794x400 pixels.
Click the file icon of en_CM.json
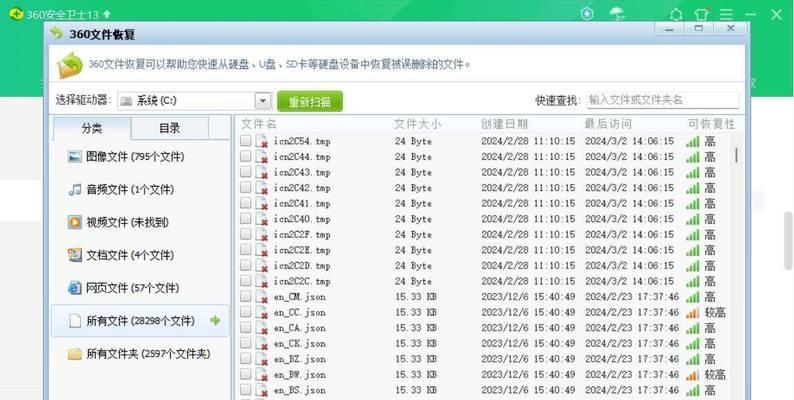261,297
